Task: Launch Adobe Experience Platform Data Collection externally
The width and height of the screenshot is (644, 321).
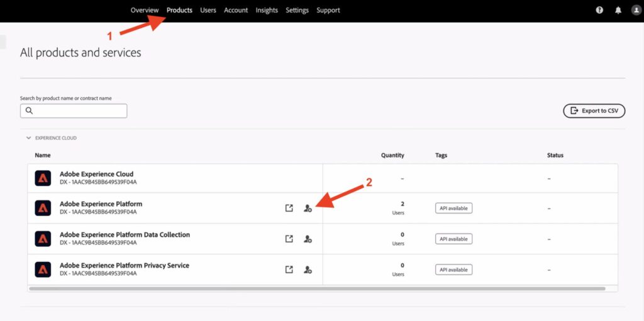Action: (289, 239)
